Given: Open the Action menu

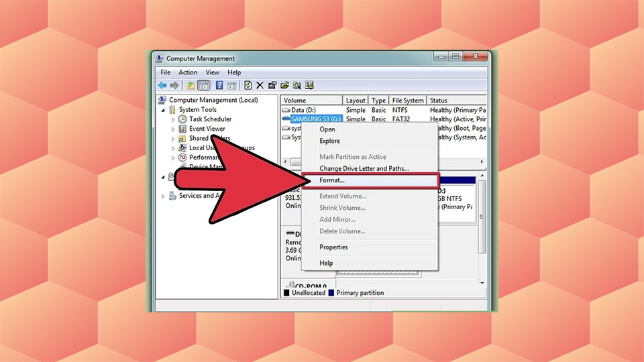Looking at the screenshot, I should pyautogui.click(x=188, y=72).
